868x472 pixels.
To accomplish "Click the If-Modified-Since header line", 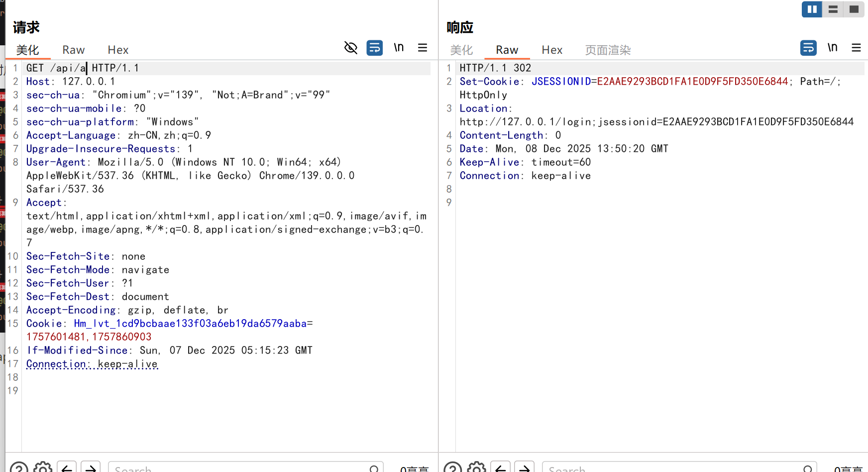I will [x=169, y=351].
